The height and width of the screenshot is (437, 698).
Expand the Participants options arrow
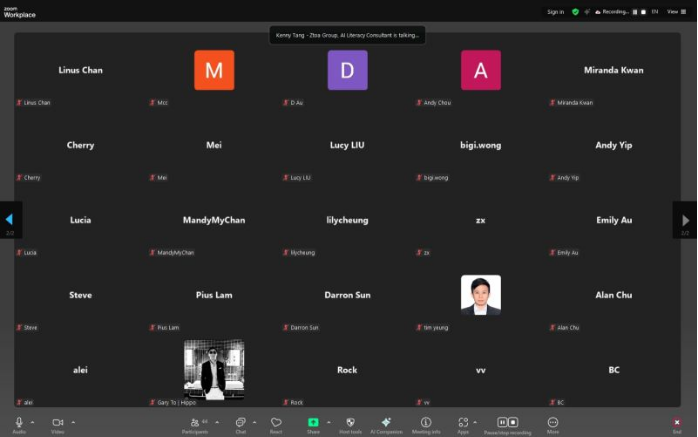[217, 421]
